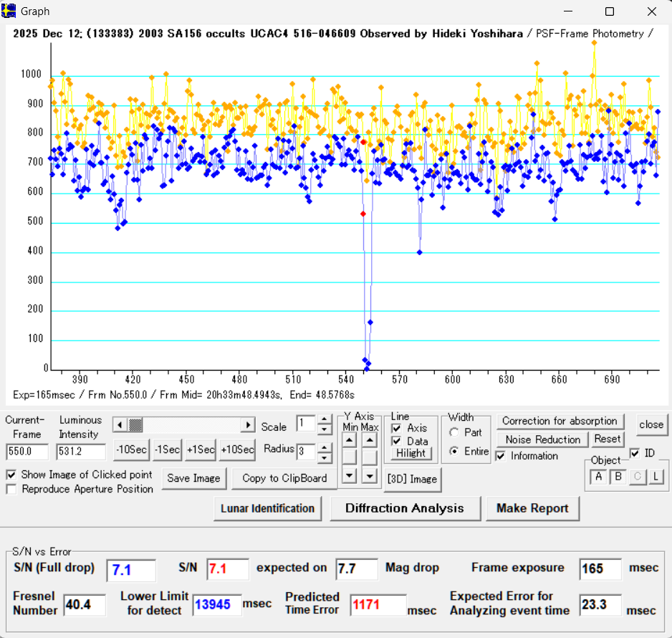Select Object L button
672x638 pixels.
656,477
